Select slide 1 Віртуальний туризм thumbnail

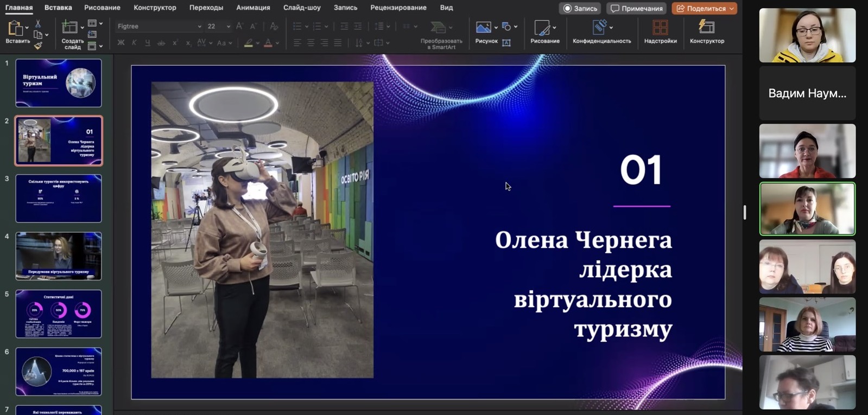pyautogui.click(x=59, y=82)
